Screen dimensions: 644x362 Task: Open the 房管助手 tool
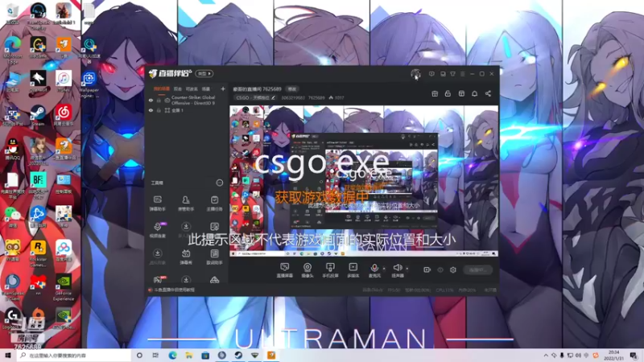click(186, 204)
